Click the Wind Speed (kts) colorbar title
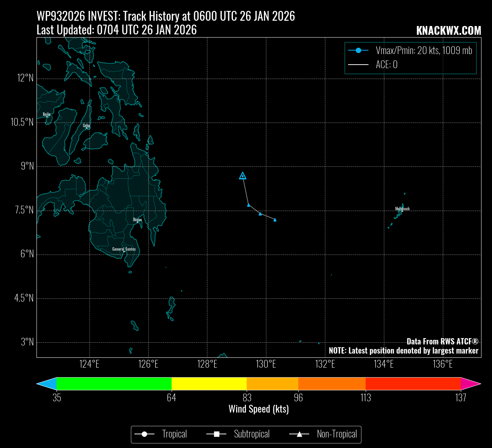 (x=259, y=409)
